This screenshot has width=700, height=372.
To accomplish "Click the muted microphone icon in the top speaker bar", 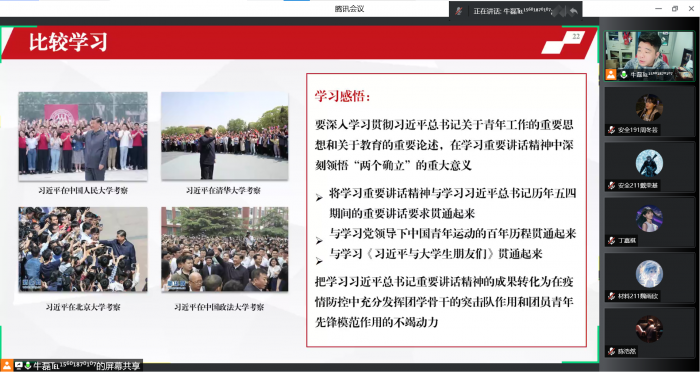I will click(x=459, y=11).
